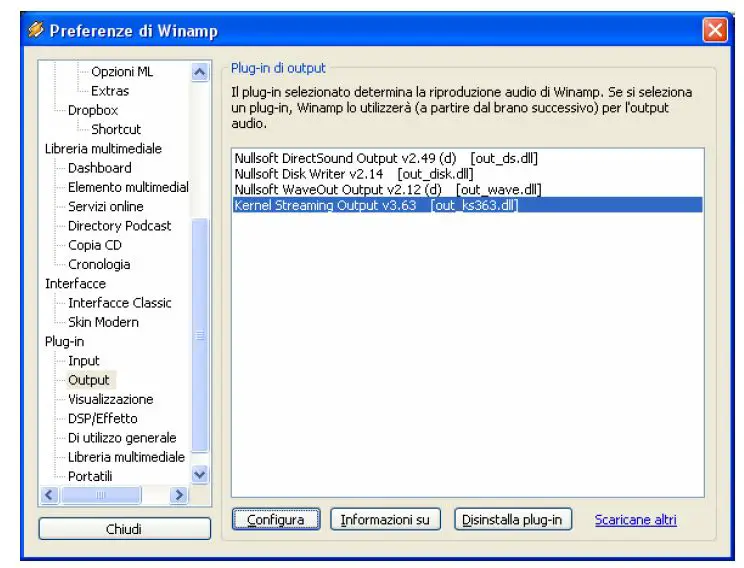Select Cronologia in the tree
This screenshot has width=744, height=568.
pos(99,264)
